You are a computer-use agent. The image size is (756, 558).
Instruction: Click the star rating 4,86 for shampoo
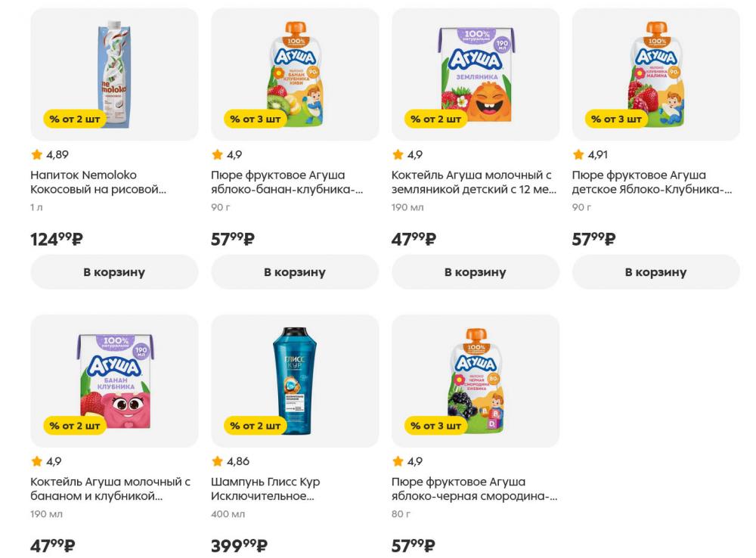tap(230, 461)
